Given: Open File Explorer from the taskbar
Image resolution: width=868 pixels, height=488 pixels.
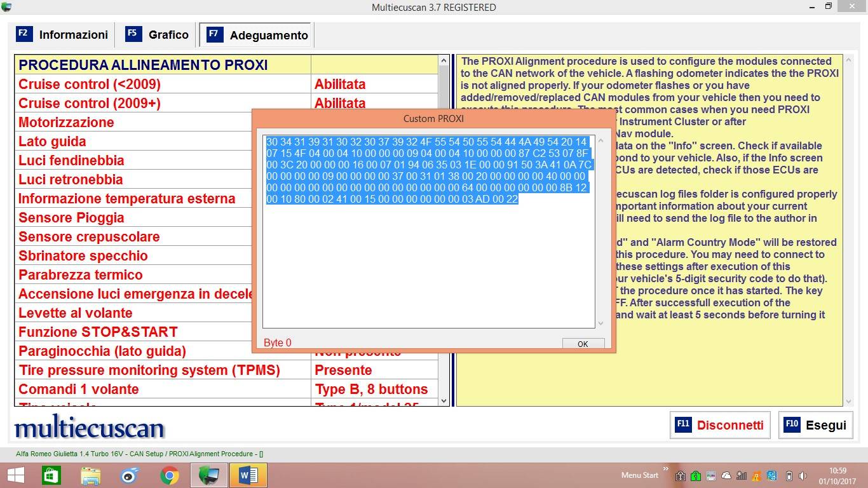Looking at the screenshot, I should (x=90, y=475).
